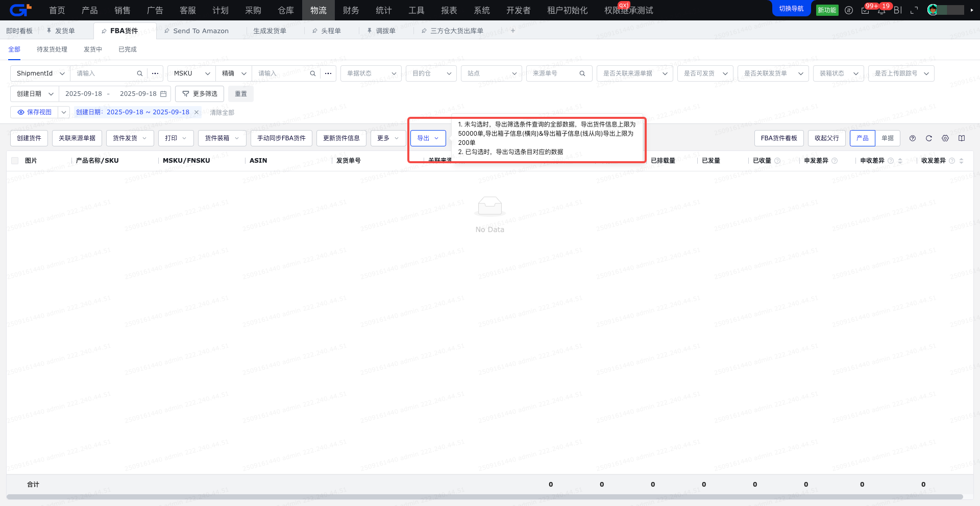
Task: Open the 站点 dropdown
Action: (492, 73)
